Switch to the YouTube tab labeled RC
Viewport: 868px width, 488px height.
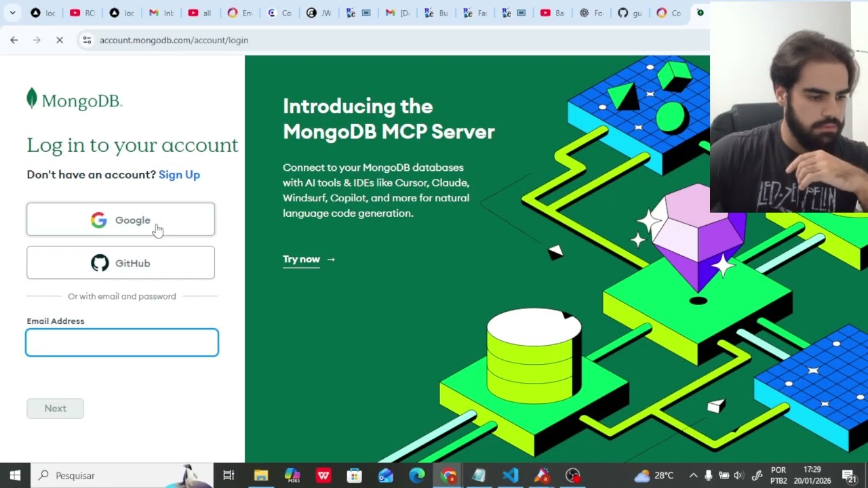click(82, 13)
